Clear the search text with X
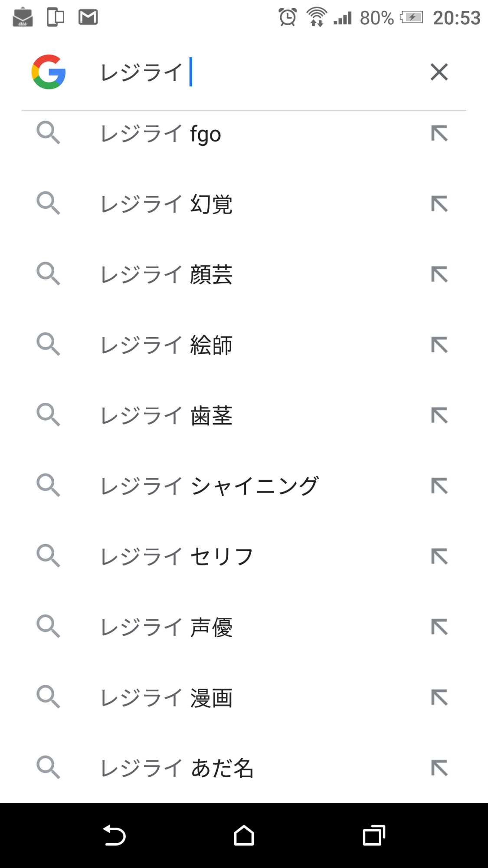Image resolution: width=488 pixels, height=868 pixels. [439, 72]
